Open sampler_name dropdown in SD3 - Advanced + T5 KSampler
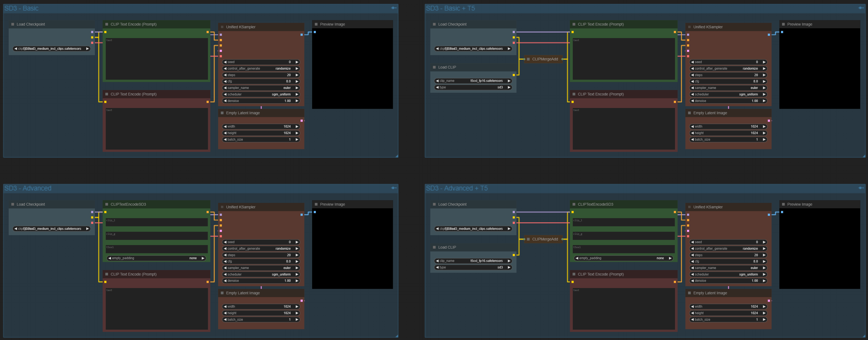Screen dimensions: 868x340 click(728, 268)
